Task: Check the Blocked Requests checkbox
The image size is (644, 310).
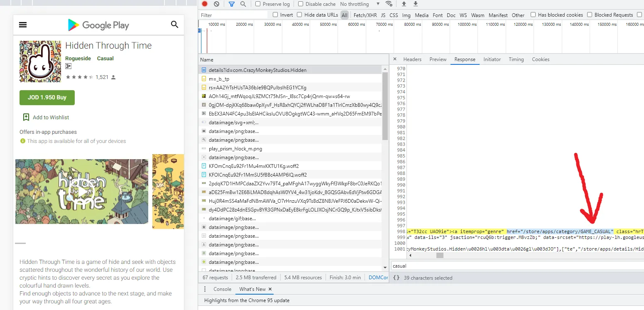Action: coord(590,15)
